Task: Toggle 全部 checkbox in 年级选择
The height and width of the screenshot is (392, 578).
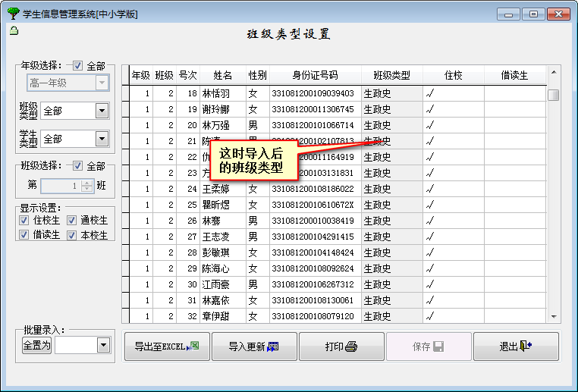Action: [x=78, y=67]
